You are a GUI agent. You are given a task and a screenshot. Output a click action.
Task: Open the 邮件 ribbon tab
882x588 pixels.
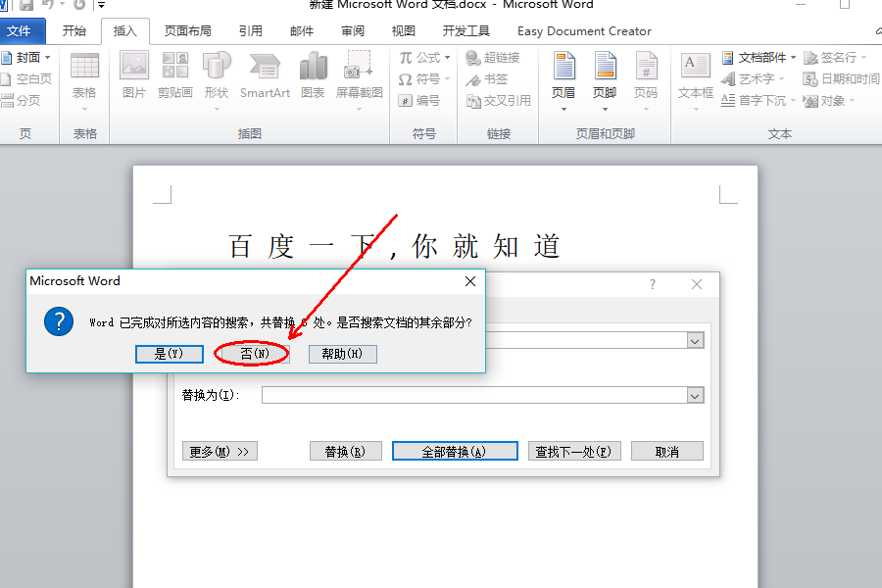[x=302, y=31]
